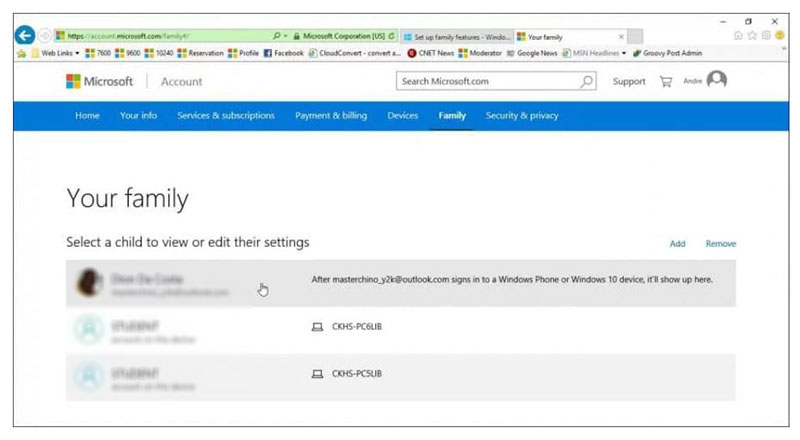Open the Profile bookmark
800x440 pixels.
pos(243,53)
